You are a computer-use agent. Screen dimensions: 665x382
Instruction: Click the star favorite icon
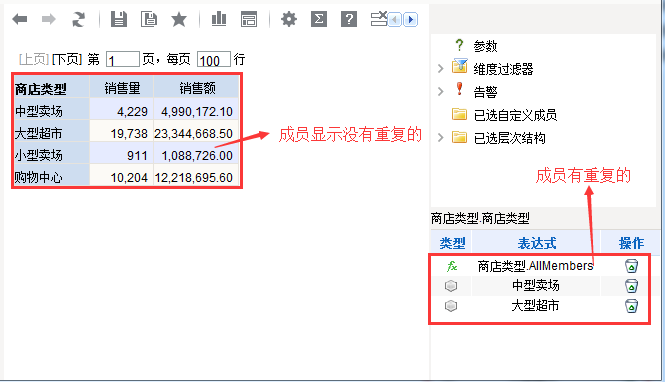coord(179,19)
